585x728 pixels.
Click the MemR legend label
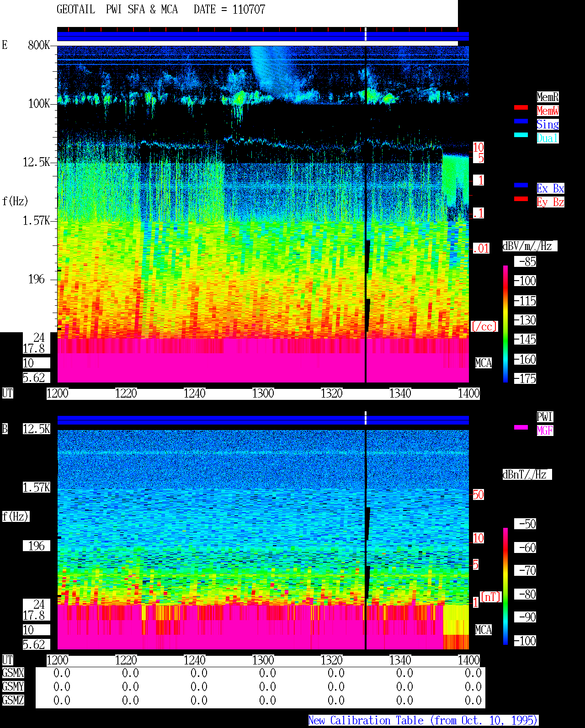point(548,97)
